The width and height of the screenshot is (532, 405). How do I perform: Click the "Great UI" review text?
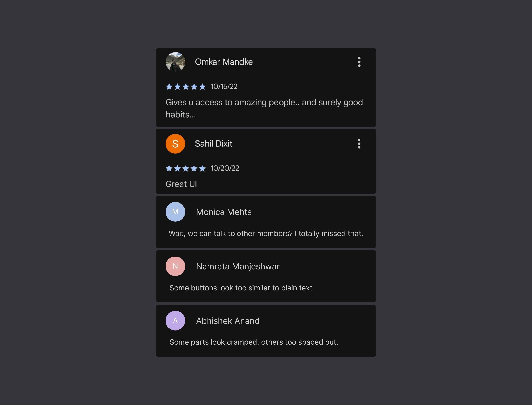tap(181, 184)
